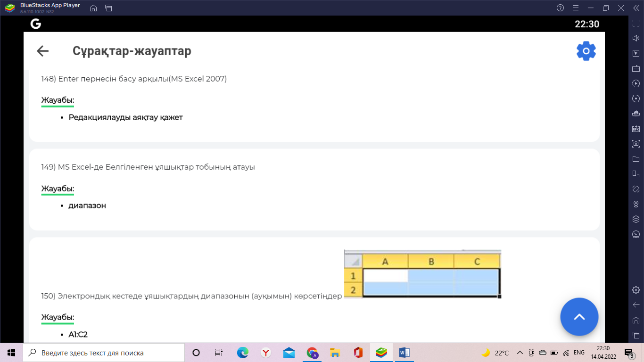Go back using the arrow in app header
The width and height of the screenshot is (644, 362).
tap(42, 51)
